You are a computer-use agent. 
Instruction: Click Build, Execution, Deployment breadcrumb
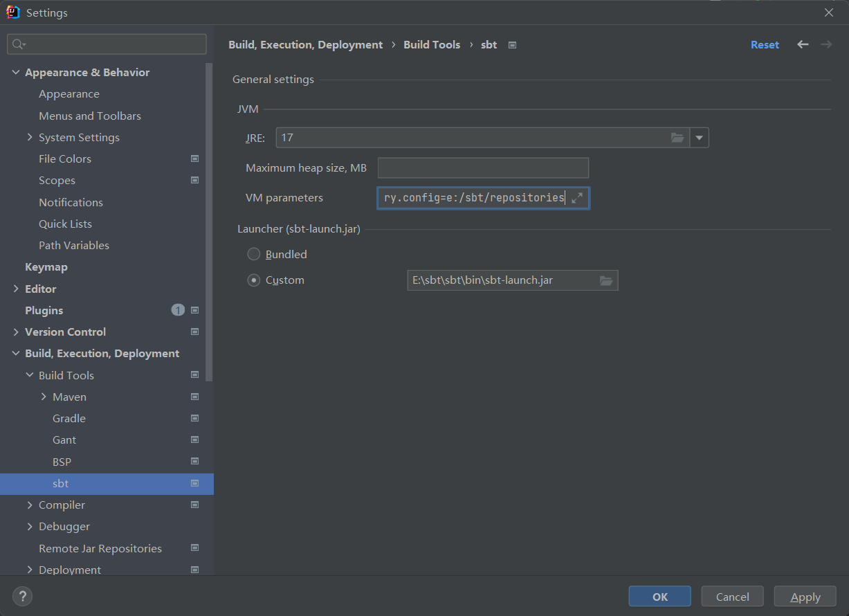[305, 44]
